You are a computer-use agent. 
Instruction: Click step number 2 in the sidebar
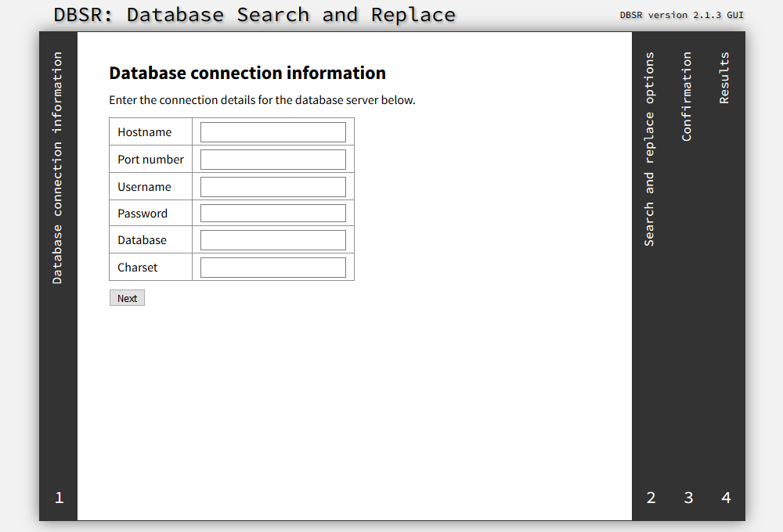(651, 498)
